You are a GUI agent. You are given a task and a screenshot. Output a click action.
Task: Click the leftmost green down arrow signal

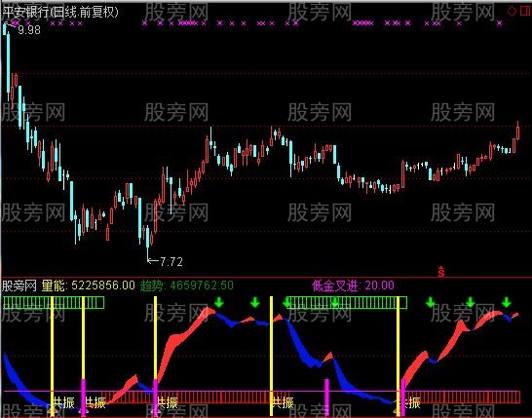(219, 302)
